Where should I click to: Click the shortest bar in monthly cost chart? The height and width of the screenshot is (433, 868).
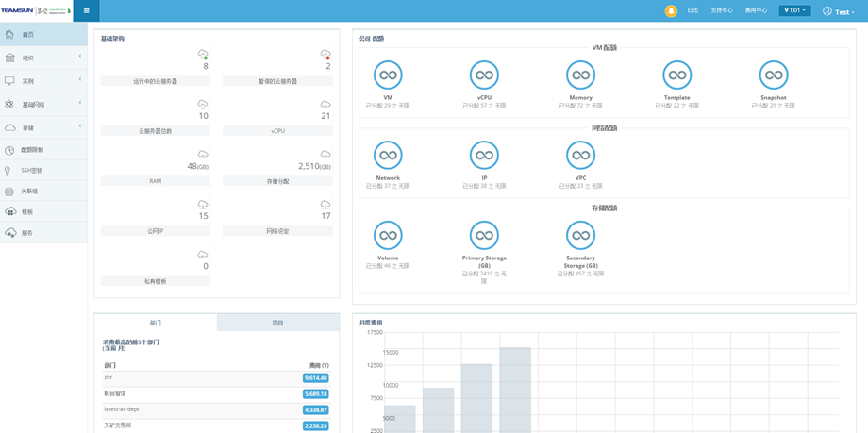400,419
